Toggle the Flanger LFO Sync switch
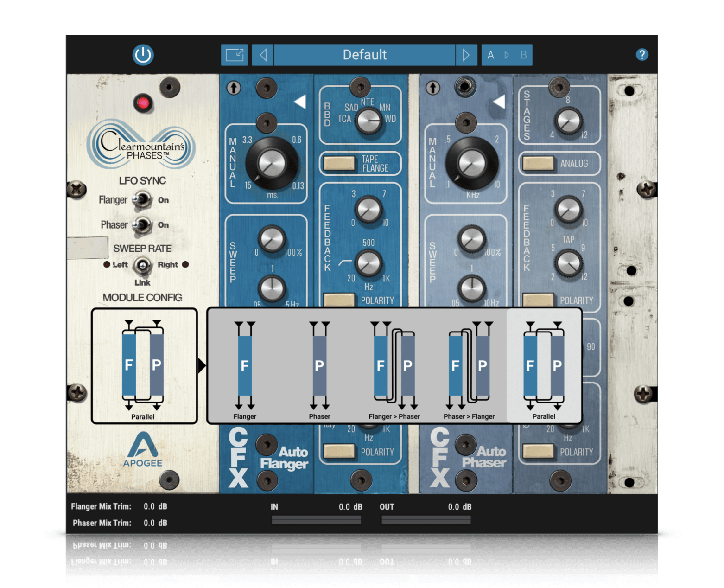This screenshot has width=724, height=588. click(142, 200)
